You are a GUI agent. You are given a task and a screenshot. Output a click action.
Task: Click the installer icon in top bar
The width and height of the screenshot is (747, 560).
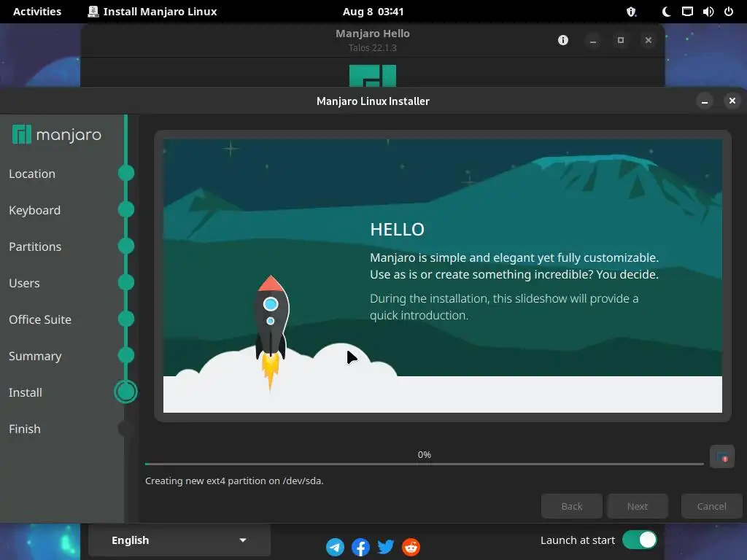[93, 12]
